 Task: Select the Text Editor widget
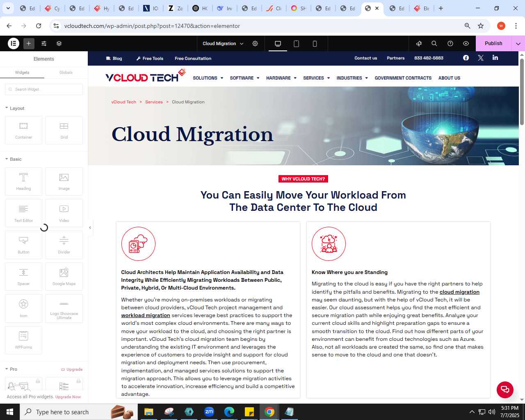click(x=23, y=213)
